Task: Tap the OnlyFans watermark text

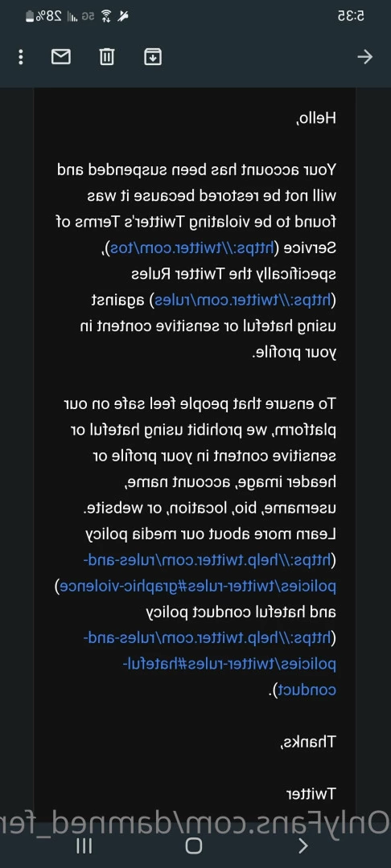Action: pyautogui.click(x=195, y=823)
